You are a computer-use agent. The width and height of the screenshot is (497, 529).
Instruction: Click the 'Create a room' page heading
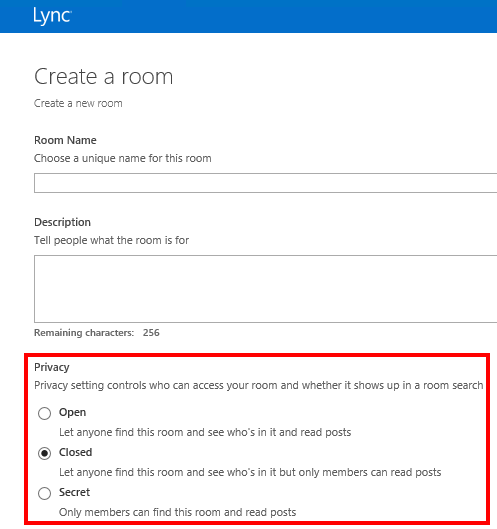tap(104, 77)
